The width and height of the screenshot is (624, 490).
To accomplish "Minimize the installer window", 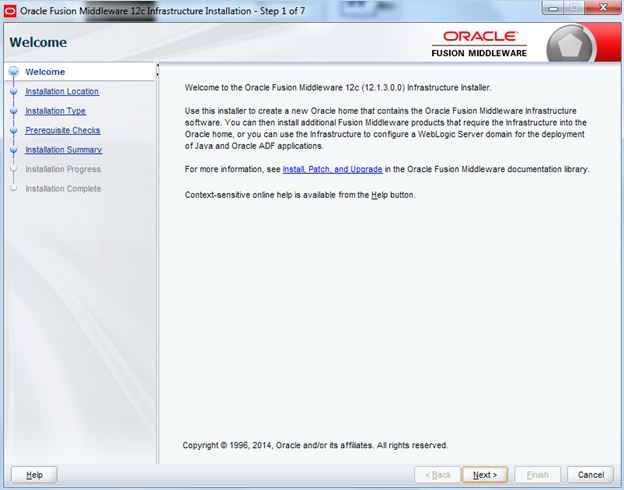I will tap(553, 8).
